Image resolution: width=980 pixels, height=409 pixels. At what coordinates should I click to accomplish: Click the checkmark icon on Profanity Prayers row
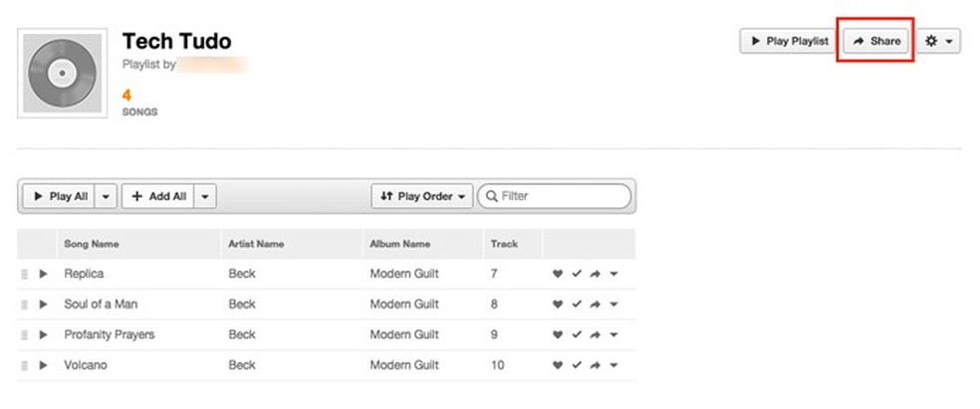click(x=576, y=335)
